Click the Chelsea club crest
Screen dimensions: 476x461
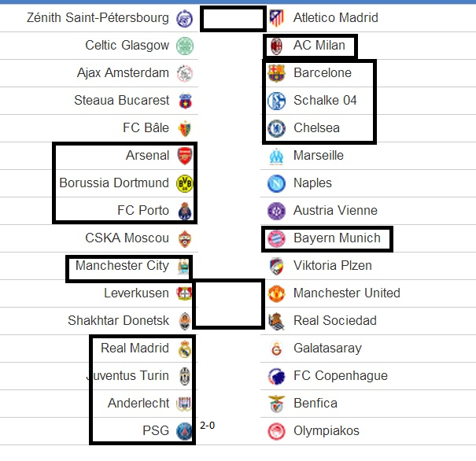coord(277,128)
